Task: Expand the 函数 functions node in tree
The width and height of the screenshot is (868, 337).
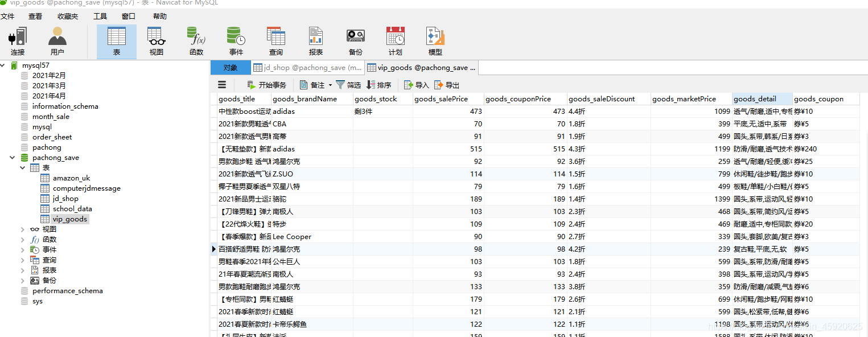Action: pos(23,240)
